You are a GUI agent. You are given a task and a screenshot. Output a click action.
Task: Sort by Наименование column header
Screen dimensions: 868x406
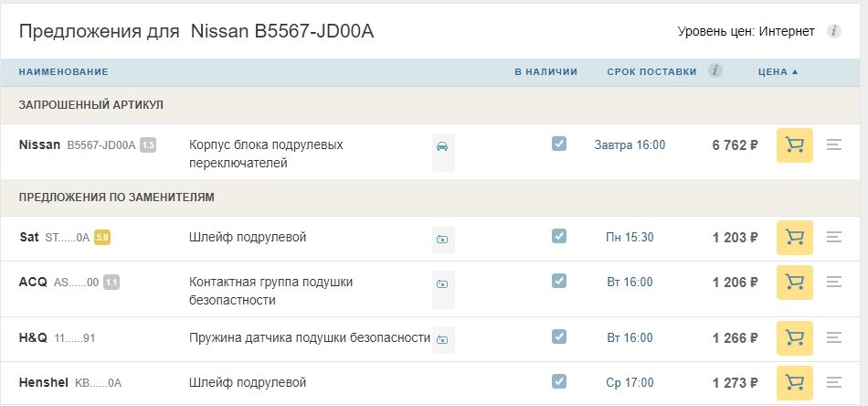pyautogui.click(x=64, y=72)
